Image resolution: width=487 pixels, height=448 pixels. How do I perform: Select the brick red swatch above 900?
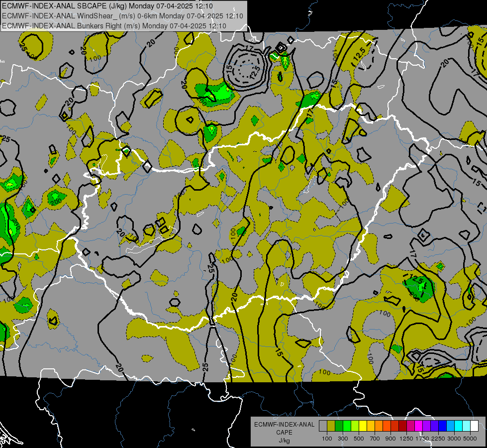pyautogui.click(x=395, y=426)
